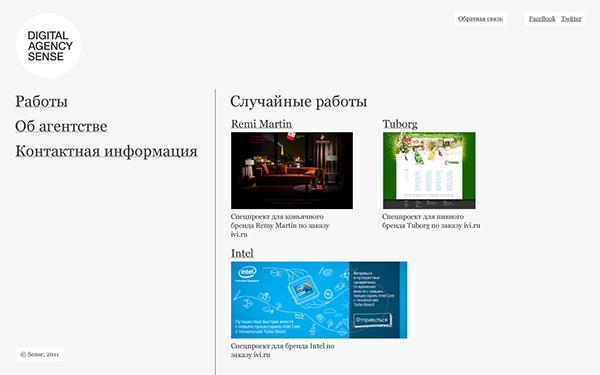Screen dimensions: 600x375
Task: Click the Remy Martin project description text
Action: (280, 225)
